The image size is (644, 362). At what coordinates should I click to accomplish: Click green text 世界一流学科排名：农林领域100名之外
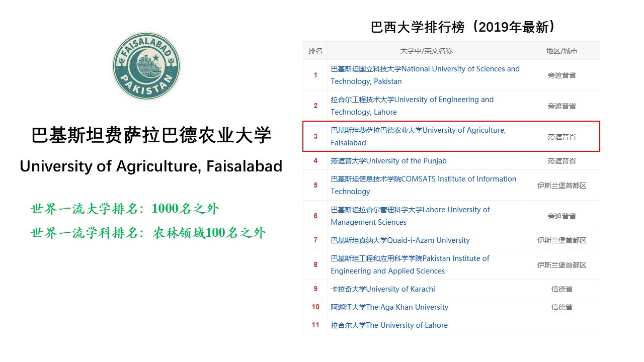pyautogui.click(x=148, y=233)
